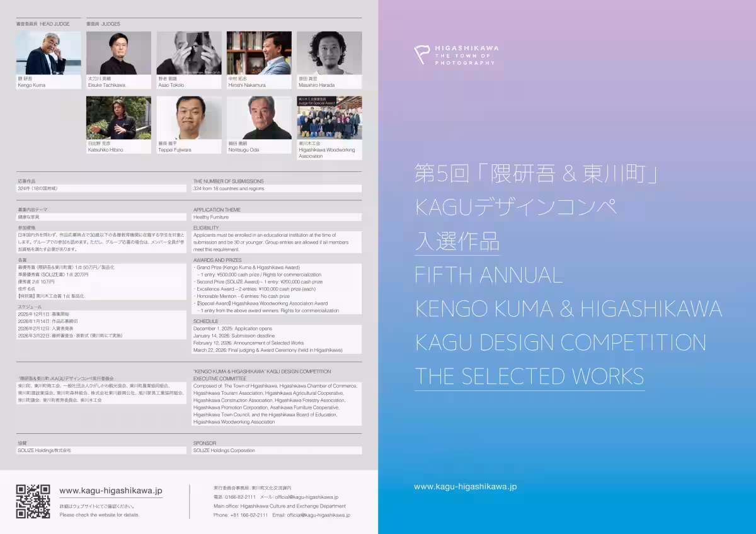Open www.kagu-higashikawa.jp link beside the QR code
The image size is (756, 534).
(x=111, y=491)
